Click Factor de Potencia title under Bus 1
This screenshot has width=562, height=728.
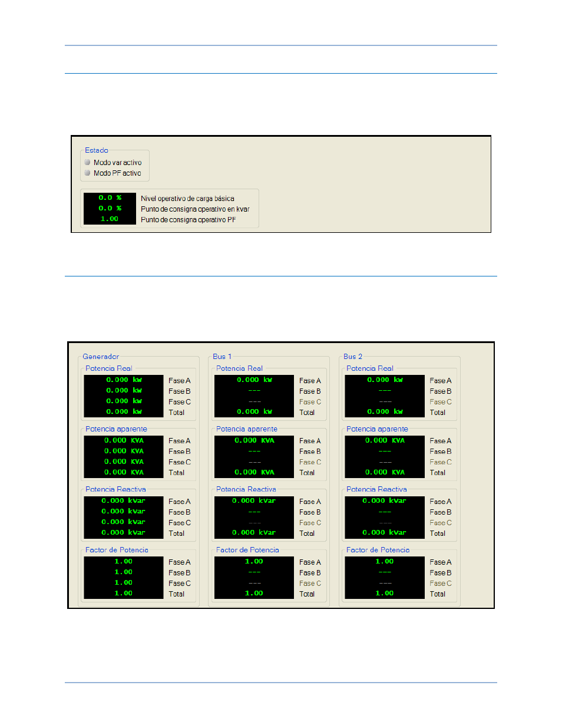pyautogui.click(x=247, y=550)
